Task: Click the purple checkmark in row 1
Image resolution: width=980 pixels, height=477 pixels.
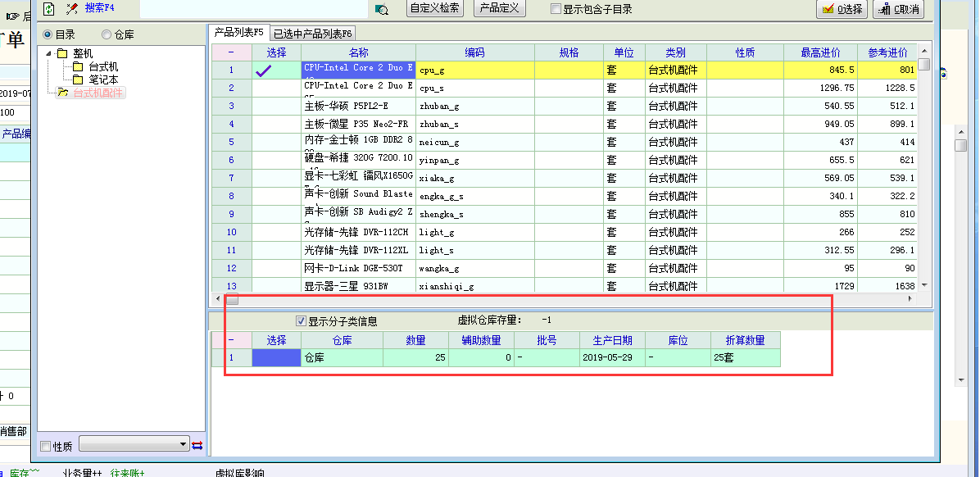Action: coord(264,70)
